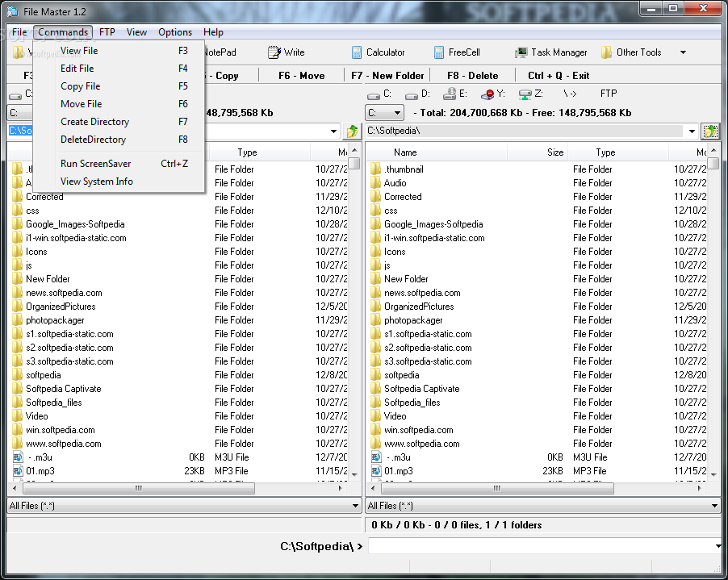Select disconnected network drive Y:

[x=493, y=94]
